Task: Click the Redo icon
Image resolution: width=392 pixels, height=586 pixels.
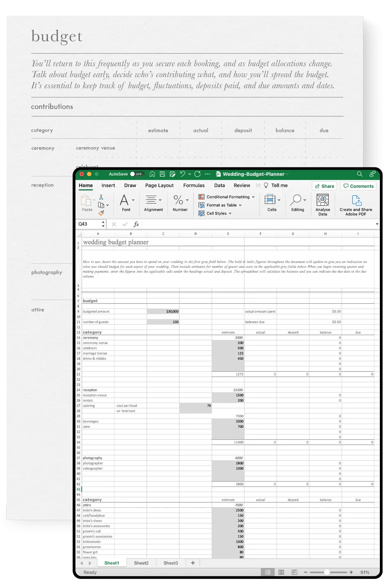Action: [198, 174]
